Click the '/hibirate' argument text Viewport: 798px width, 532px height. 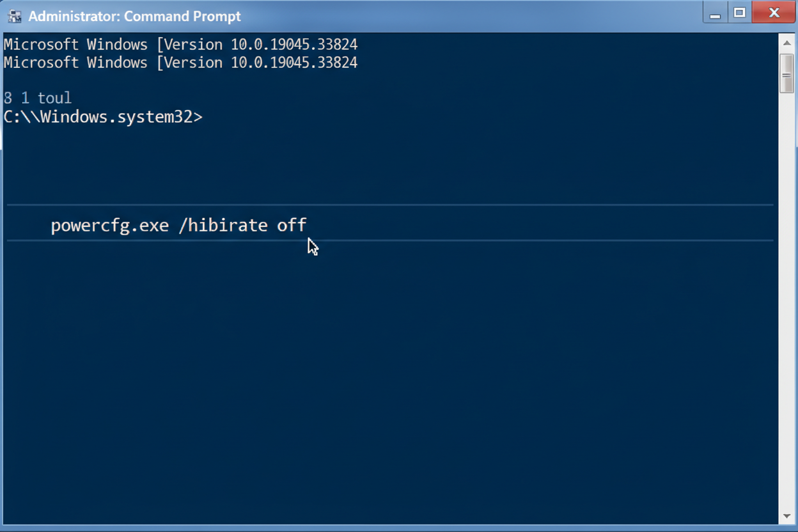[x=223, y=225]
